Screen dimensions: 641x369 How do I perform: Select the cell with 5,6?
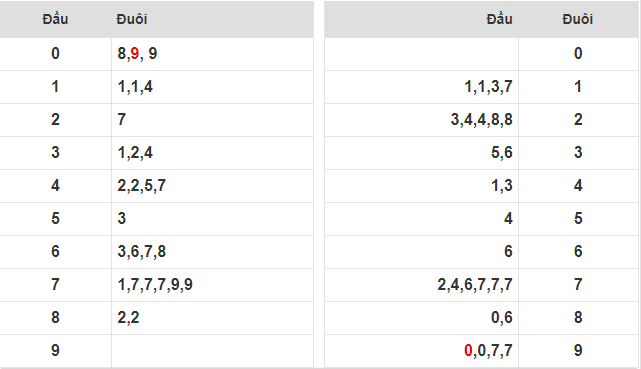click(x=421, y=153)
